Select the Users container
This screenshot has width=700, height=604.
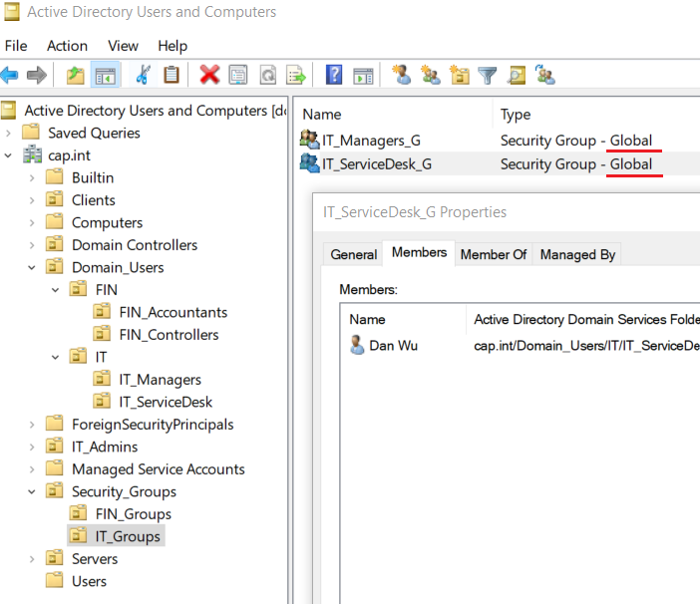click(x=89, y=581)
